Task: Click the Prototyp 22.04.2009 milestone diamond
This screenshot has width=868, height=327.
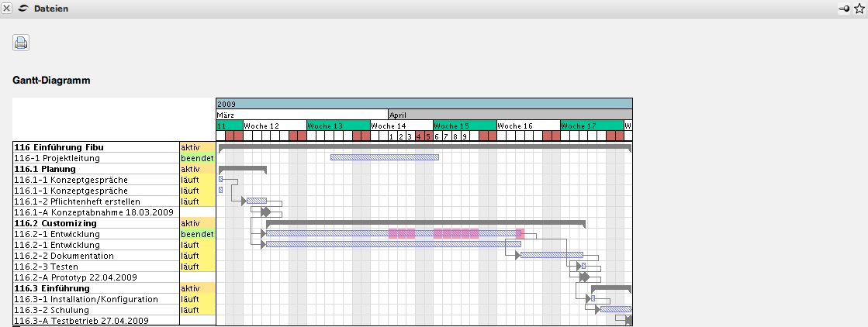Action: coord(584,277)
